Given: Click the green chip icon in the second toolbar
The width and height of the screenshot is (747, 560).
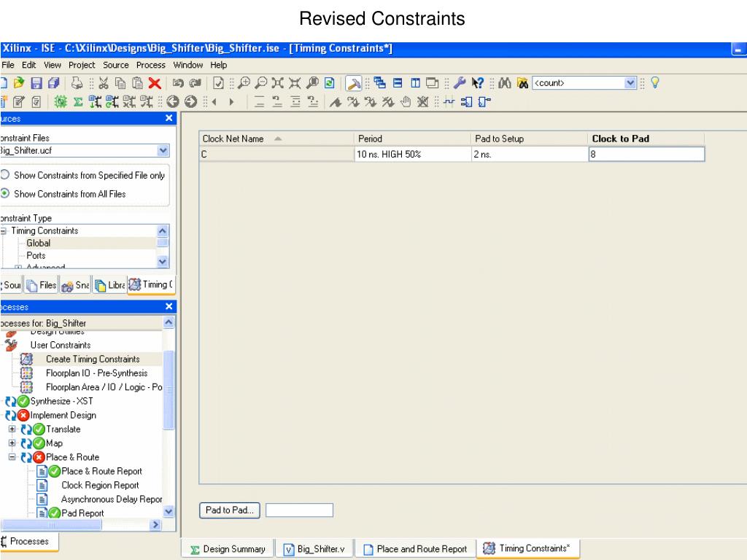Looking at the screenshot, I should point(61,102).
